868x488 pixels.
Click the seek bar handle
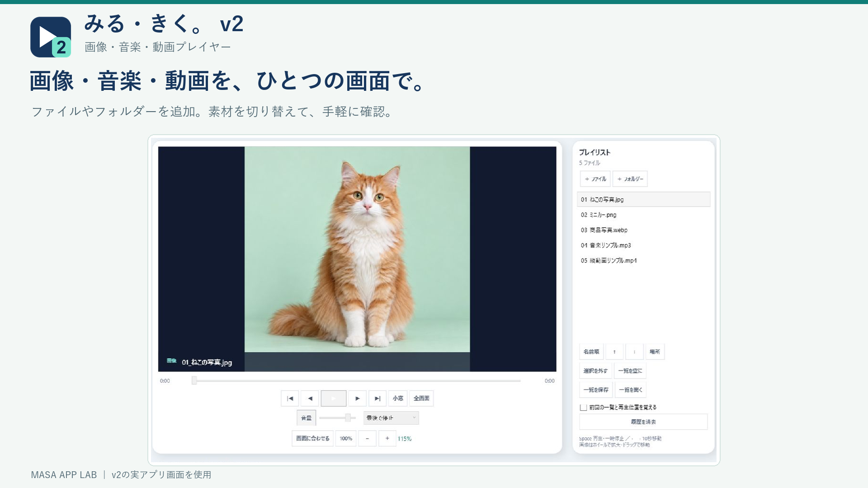pyautogui.click(x=194, y=380)
